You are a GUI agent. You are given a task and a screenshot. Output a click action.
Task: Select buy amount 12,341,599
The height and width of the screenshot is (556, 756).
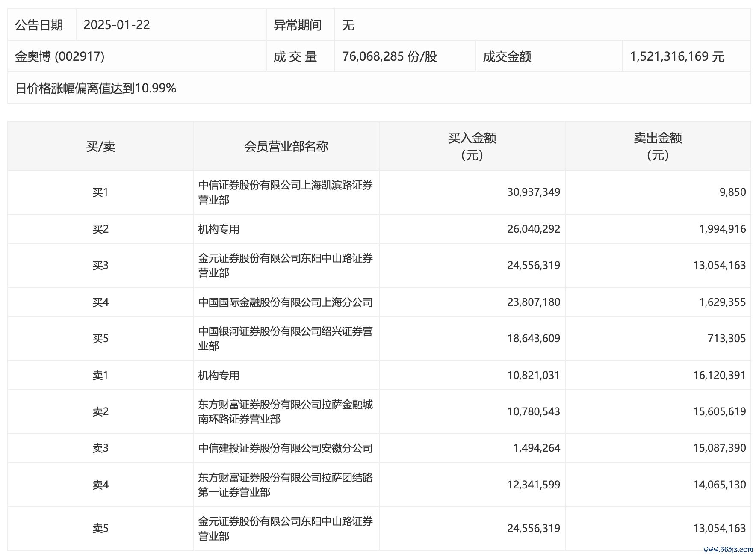[534, 485]
